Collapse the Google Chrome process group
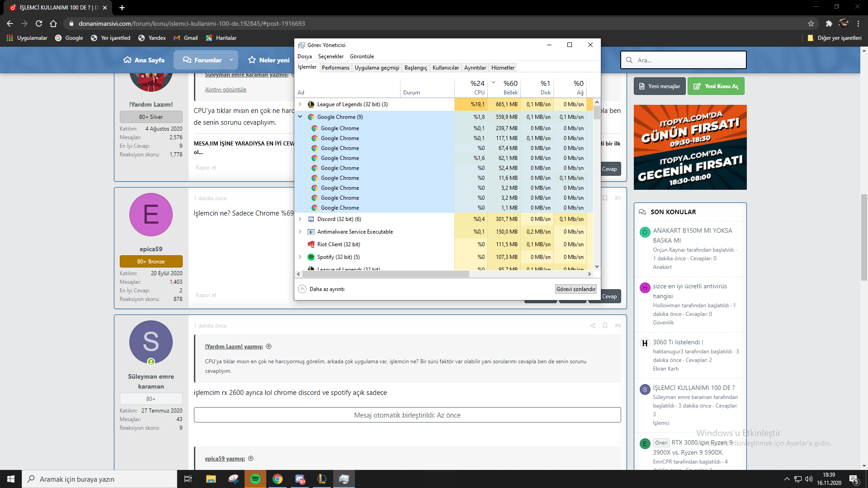Image resolution: width=868 pixels, height=488 pixels. coord(300,117)
